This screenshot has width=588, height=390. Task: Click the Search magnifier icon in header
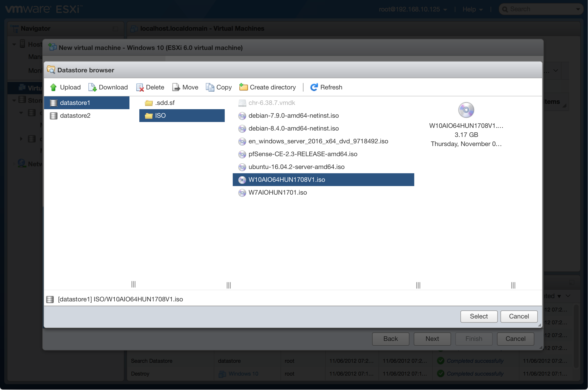505,9
